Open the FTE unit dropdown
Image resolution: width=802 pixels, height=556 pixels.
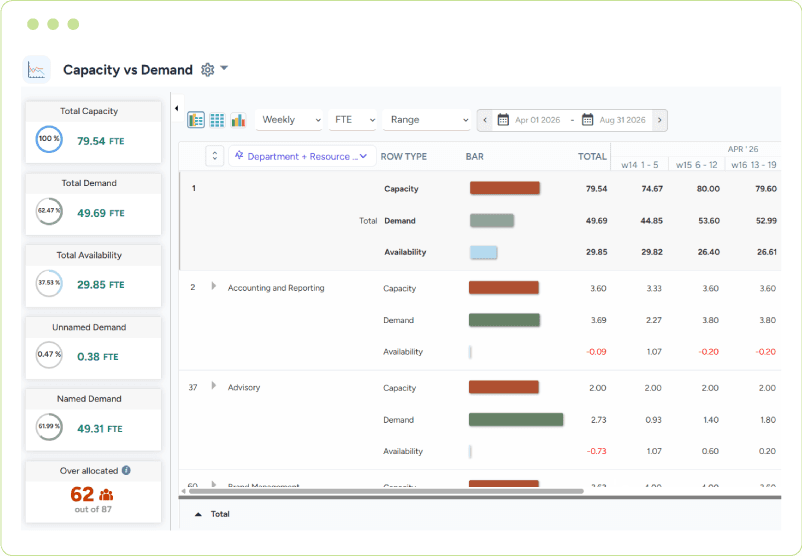pyautogui.click(x=353, y=120)
